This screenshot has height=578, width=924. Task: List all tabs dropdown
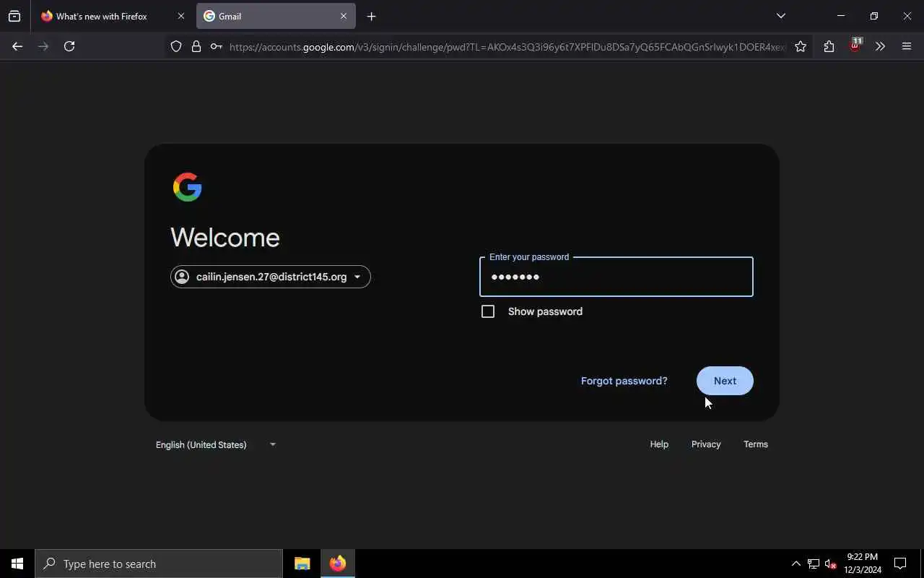click(781, 16)
